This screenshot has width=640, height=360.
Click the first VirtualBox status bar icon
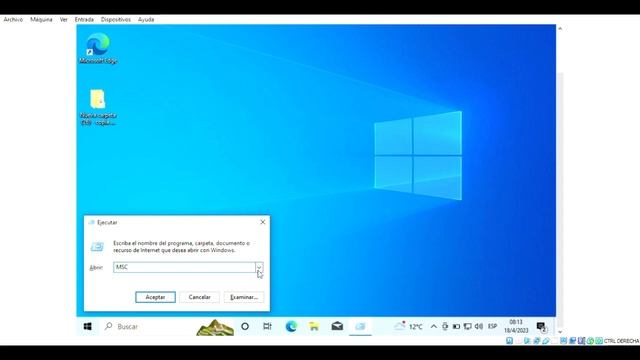[x=509, y=341]
